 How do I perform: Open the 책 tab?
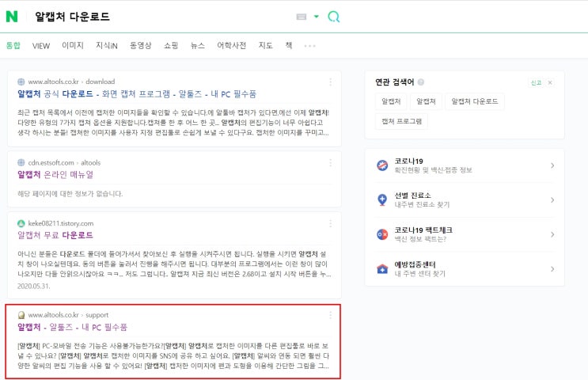click(x=289, y=45)
